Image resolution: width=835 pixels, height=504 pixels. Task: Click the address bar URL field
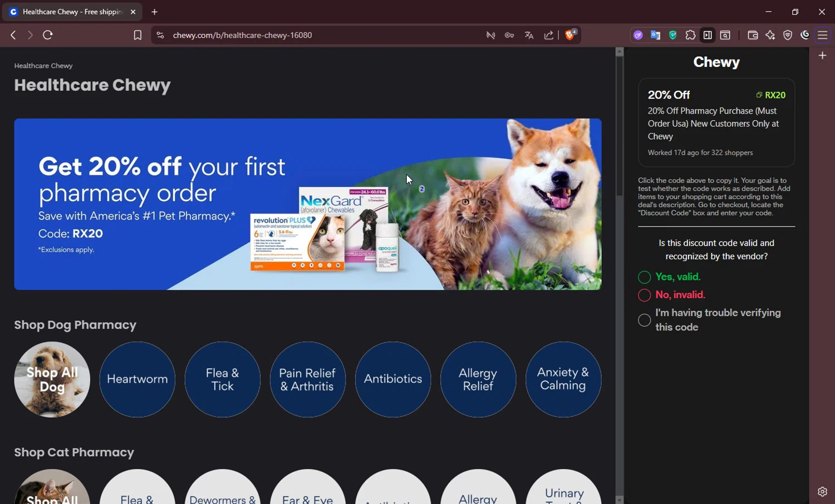click(x=323, y=35)
